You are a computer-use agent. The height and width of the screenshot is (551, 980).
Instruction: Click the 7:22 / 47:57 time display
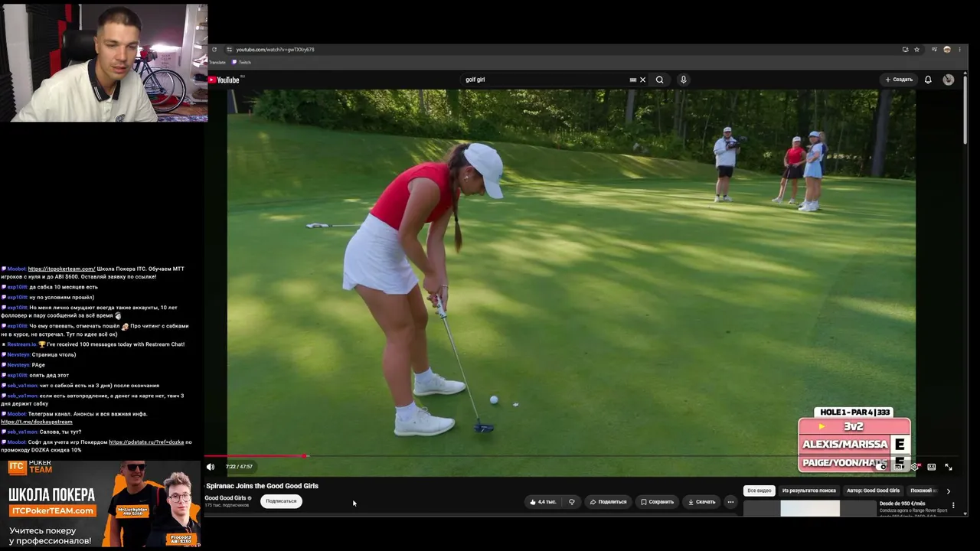pos(238,467)
